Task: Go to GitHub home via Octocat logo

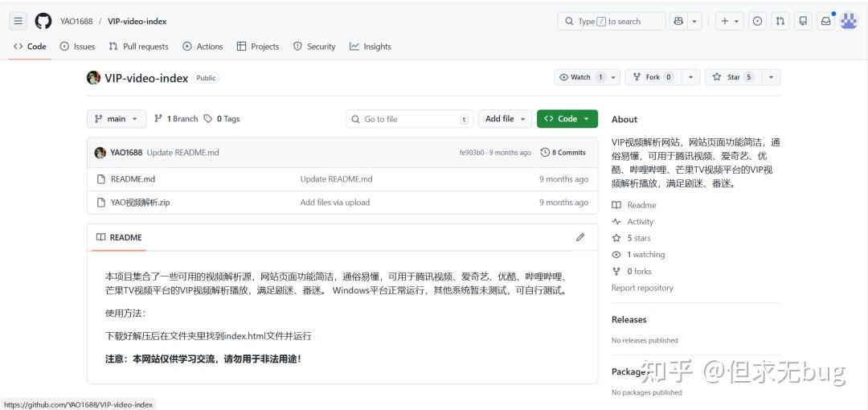Action: point(43,21)
